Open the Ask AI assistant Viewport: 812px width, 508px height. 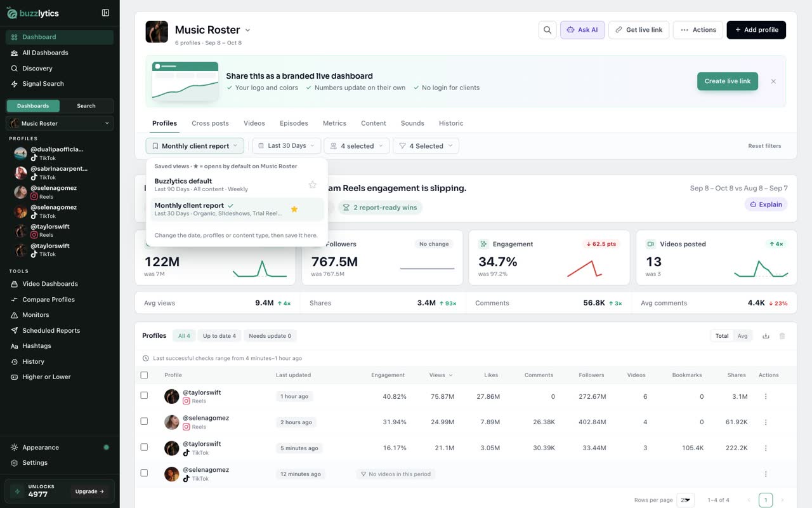(x=582, y=30)
